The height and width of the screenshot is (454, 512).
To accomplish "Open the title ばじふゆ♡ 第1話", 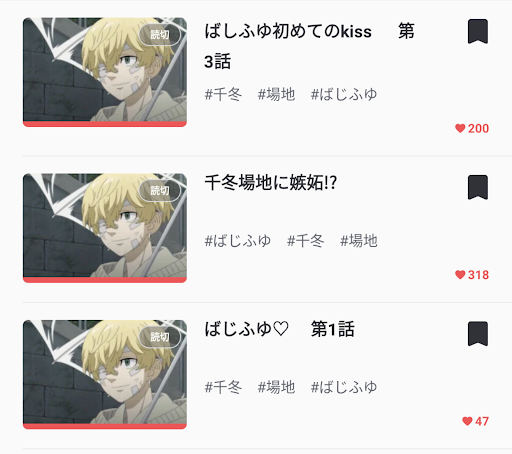I will [x=279, y=329].
